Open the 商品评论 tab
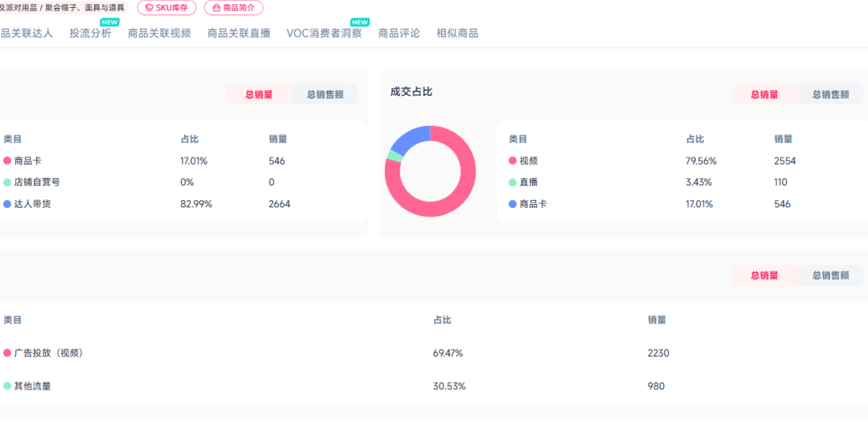Viewport: 868px width, 424px height. [x=399, y=33]
